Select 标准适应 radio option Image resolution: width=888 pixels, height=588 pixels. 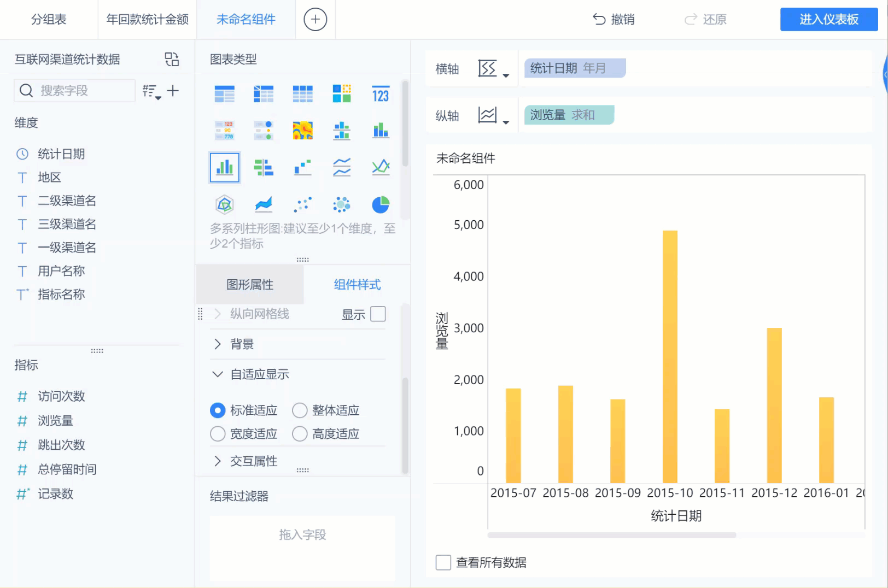[x=218, y=410]
